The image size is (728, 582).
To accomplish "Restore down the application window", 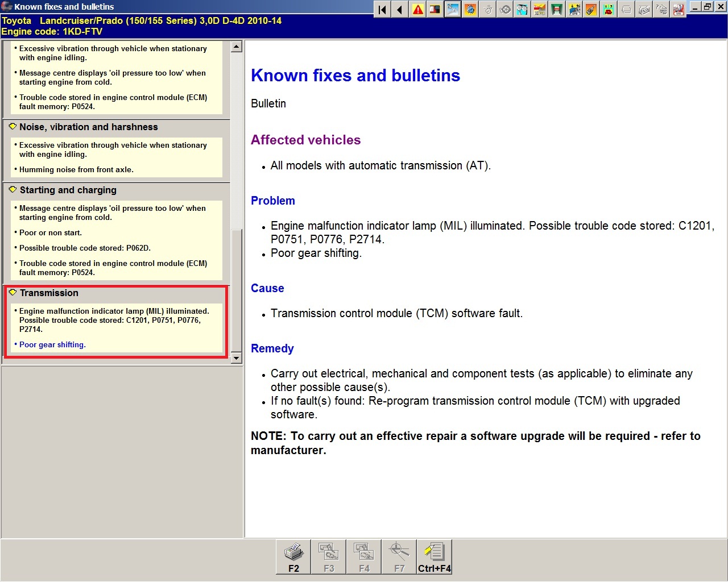I will click(x=707, y=7).
